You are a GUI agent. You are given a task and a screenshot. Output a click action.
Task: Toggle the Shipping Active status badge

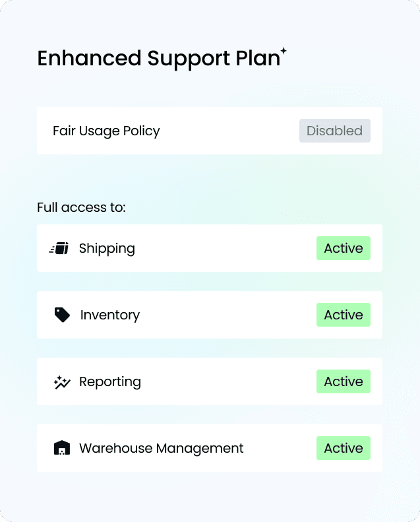(x=344, y=248)
